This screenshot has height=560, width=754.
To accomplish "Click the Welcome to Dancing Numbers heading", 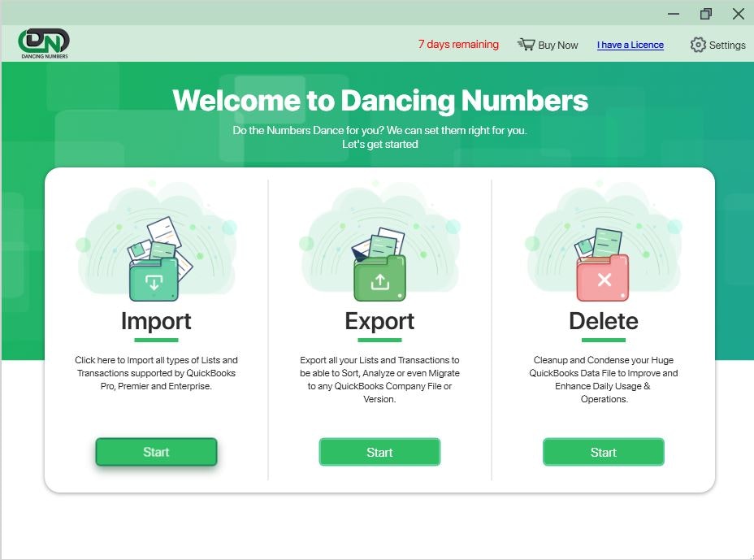I will point(381,100).
